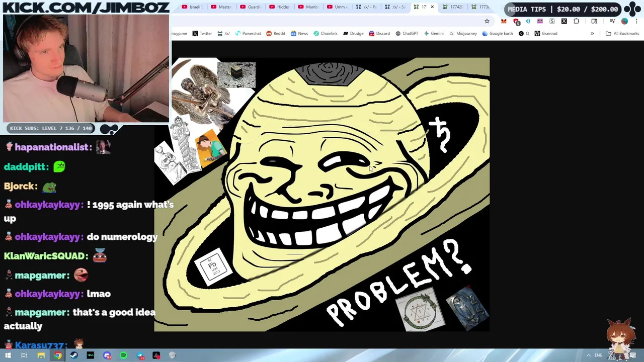Switch to the Umm YouTube tab
Screen dimensions: 644x362
(x=338, y=7)
